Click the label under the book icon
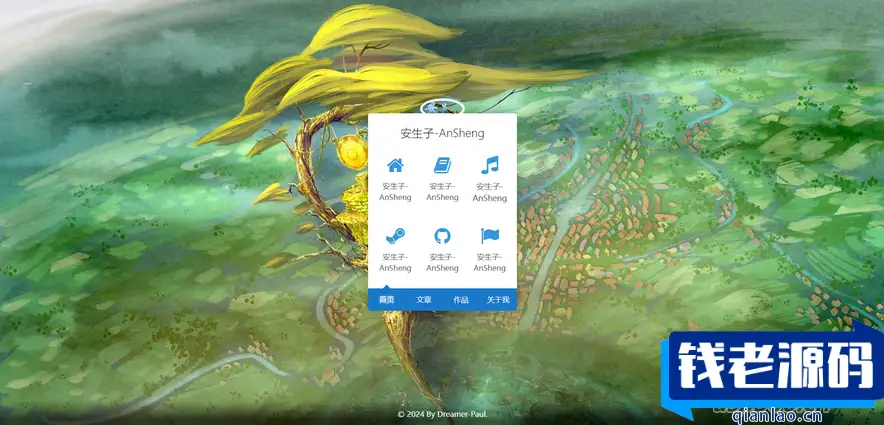The height and width of the screenshot is (425, 884). 442,192
